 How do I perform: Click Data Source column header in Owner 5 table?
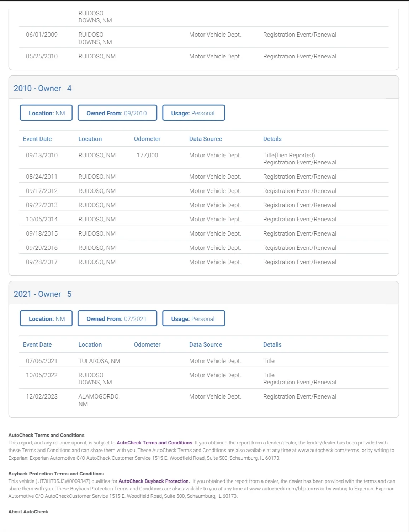[206, 344]
